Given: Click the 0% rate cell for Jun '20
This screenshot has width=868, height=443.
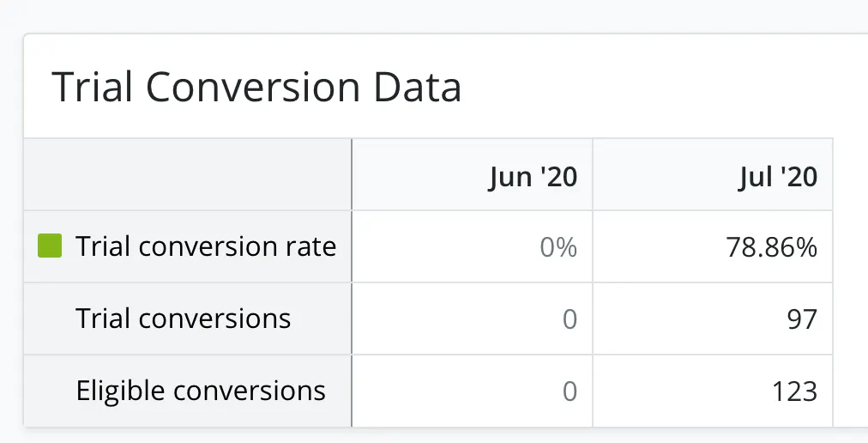Looking at the screenshot, I should (558, 248).
